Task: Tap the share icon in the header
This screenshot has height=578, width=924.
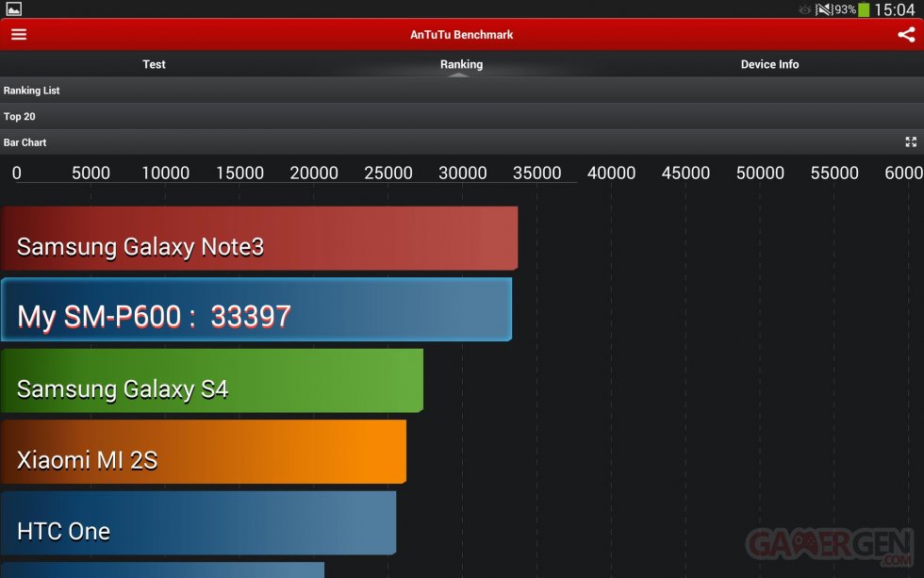Action: (905, 35)
